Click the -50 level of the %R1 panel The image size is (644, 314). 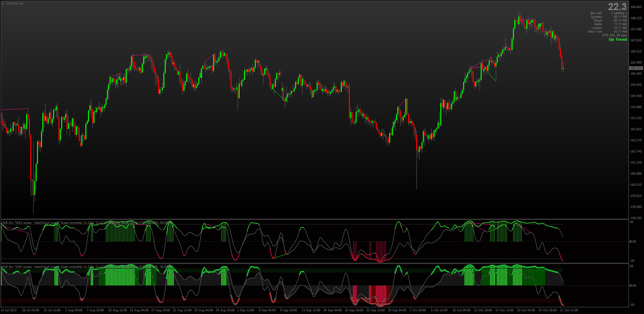click(x=632, y=261)
